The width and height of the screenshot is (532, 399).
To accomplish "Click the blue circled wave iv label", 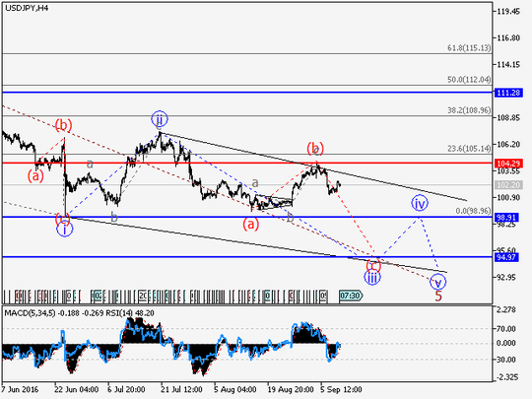I will (x=420, y=203).
